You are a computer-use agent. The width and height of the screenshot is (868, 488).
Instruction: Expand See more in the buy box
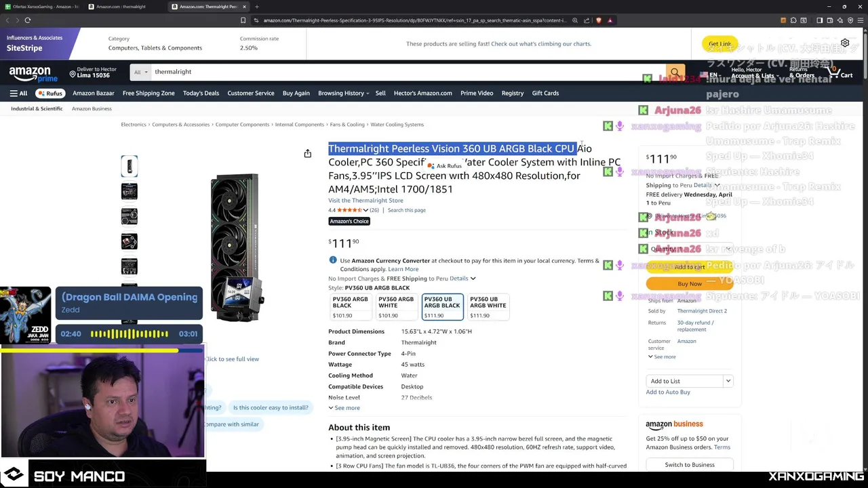(x=662, y=357)
